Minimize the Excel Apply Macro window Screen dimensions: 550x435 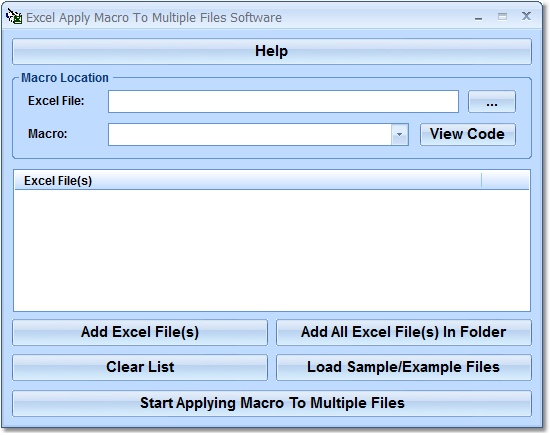click(x=478, y=18)
